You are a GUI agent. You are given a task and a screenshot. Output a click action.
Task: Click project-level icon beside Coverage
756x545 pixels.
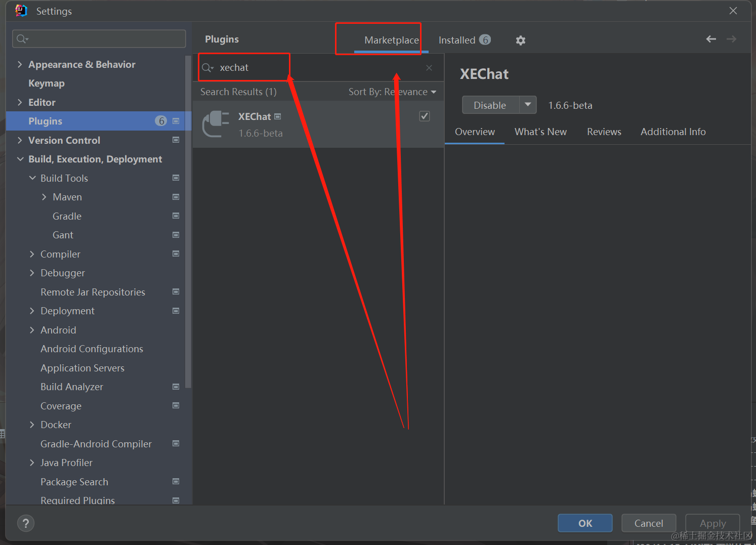176,405
